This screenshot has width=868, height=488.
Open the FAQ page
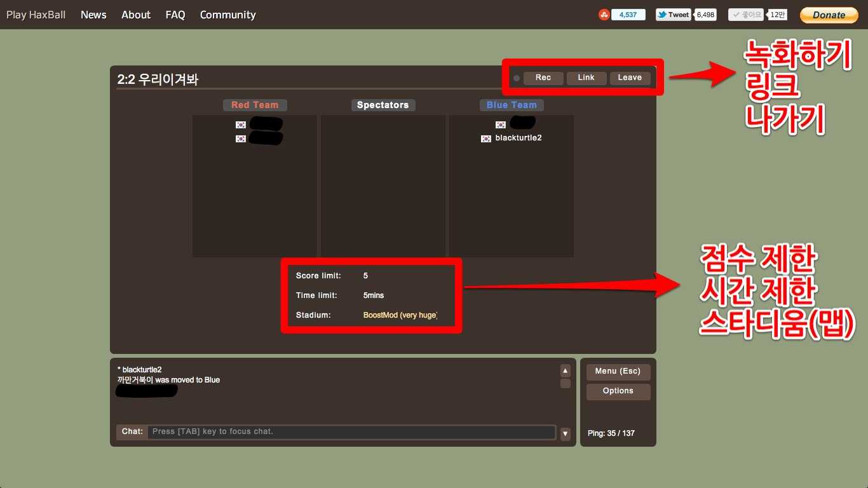(x=175, y=15)
